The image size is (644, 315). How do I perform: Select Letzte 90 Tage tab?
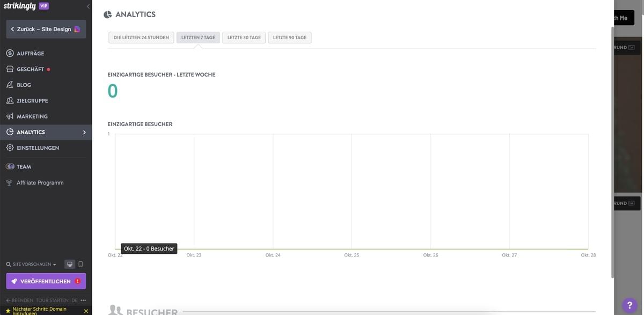pos(290,38)
